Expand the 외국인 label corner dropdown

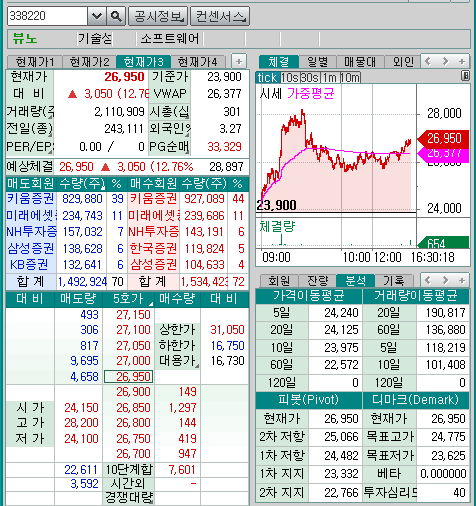187,134
